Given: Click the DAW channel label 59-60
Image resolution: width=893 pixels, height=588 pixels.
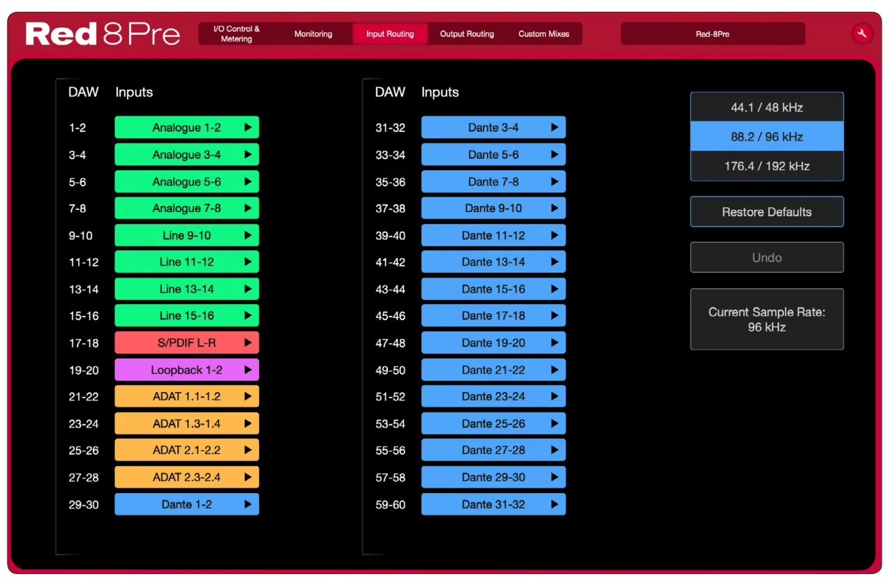Looking at the screenshot, I should point(390,504).
